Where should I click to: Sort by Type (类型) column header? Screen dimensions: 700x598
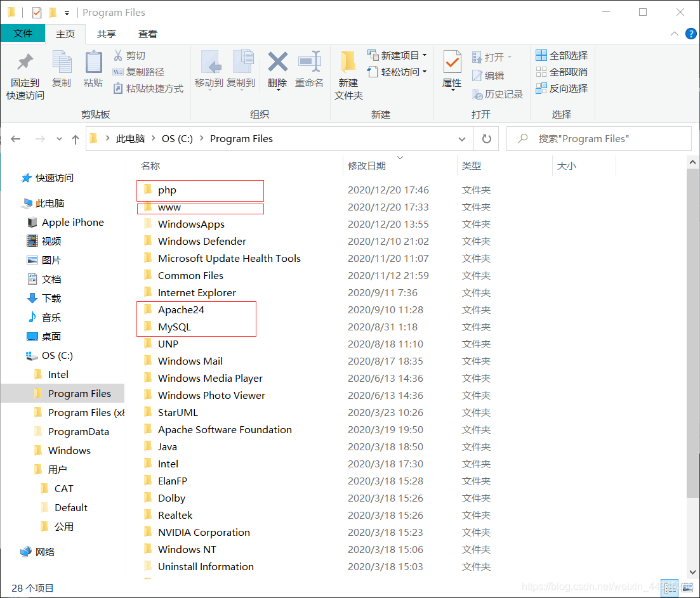(x=472, y=166)
